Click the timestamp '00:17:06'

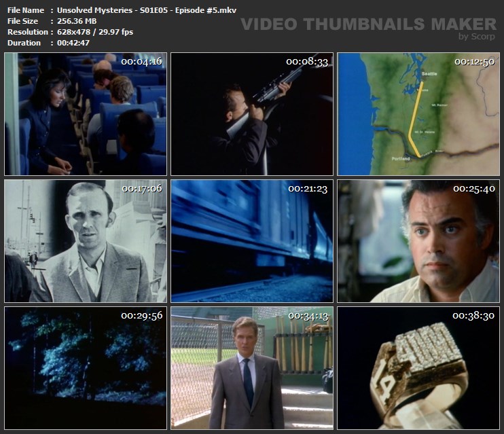[142, 188]
